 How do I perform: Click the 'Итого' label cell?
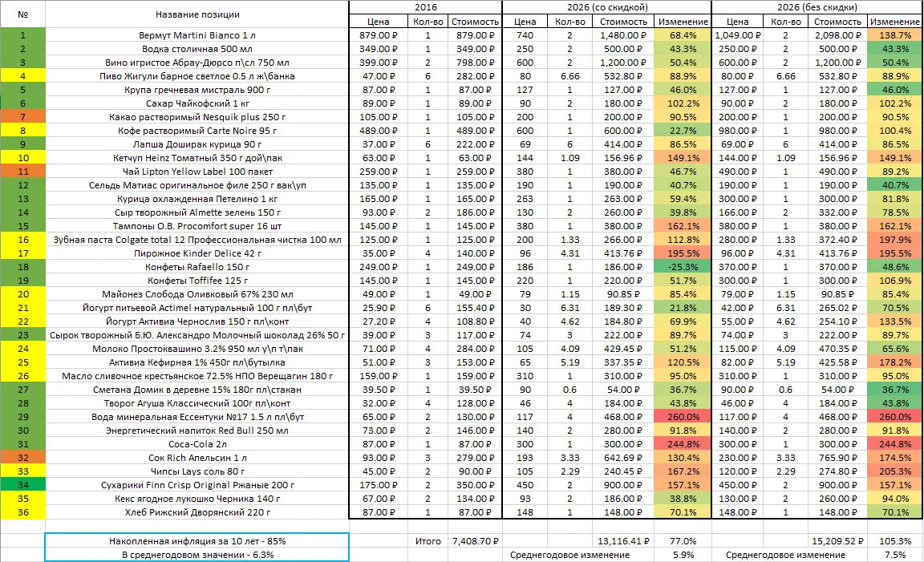[x=428, y=541]
